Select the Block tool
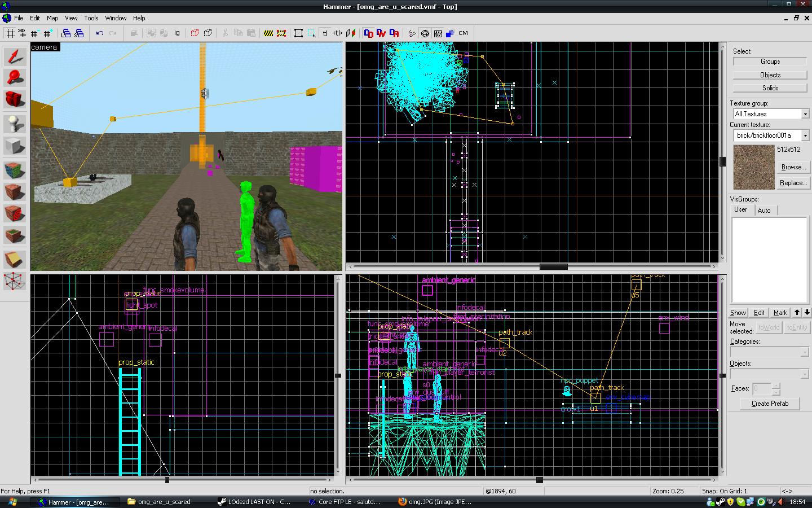812x508 pixels. pyautogui.click(x=15, y=146)
